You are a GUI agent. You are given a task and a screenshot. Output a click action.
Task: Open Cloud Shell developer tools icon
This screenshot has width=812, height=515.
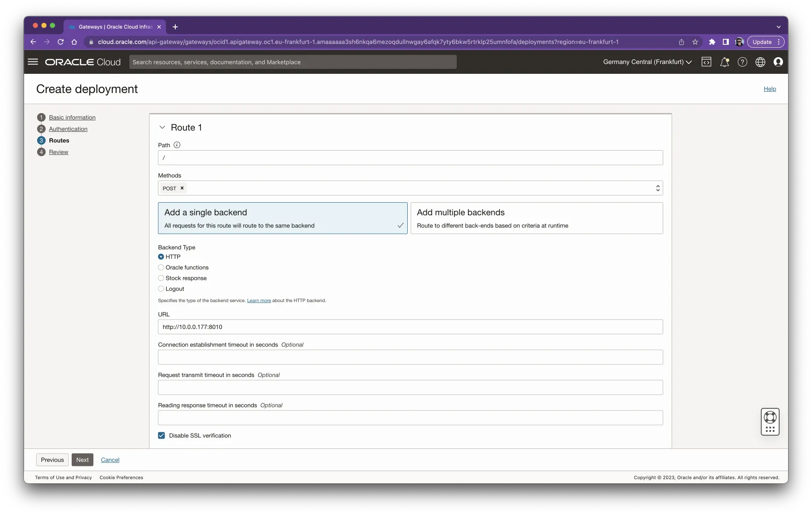click(x=706, y=62)
